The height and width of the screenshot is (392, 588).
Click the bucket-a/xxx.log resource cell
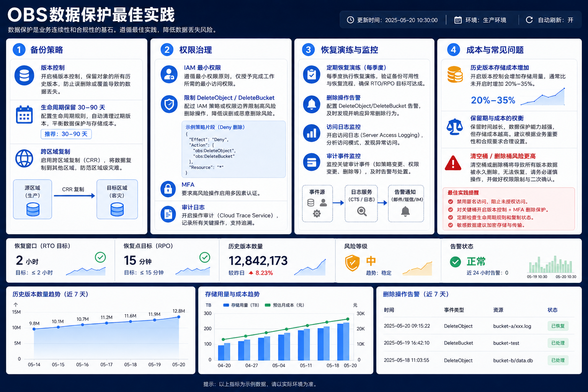coord(512,326)
